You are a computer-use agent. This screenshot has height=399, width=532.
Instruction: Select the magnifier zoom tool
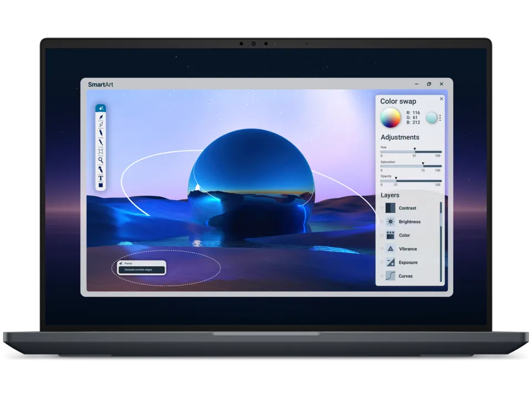tap(101, 160)
